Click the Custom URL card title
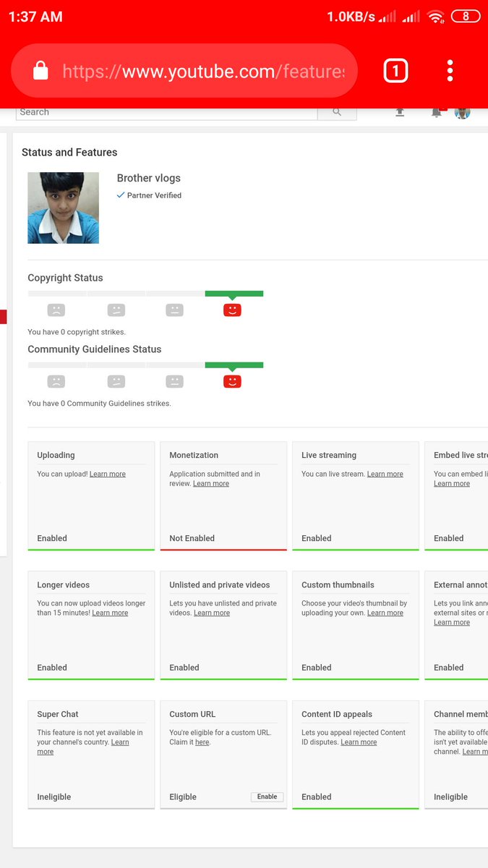 pos(192,714)
